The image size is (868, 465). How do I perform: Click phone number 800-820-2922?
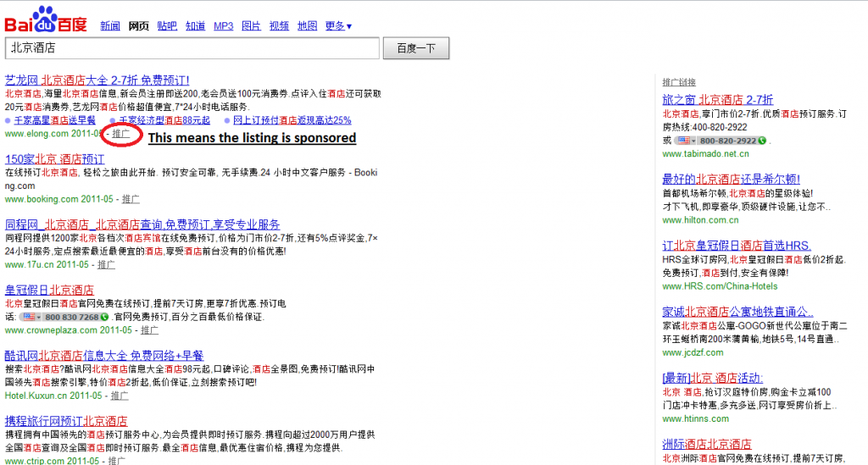pyautogui.click(x=728, y=141)
